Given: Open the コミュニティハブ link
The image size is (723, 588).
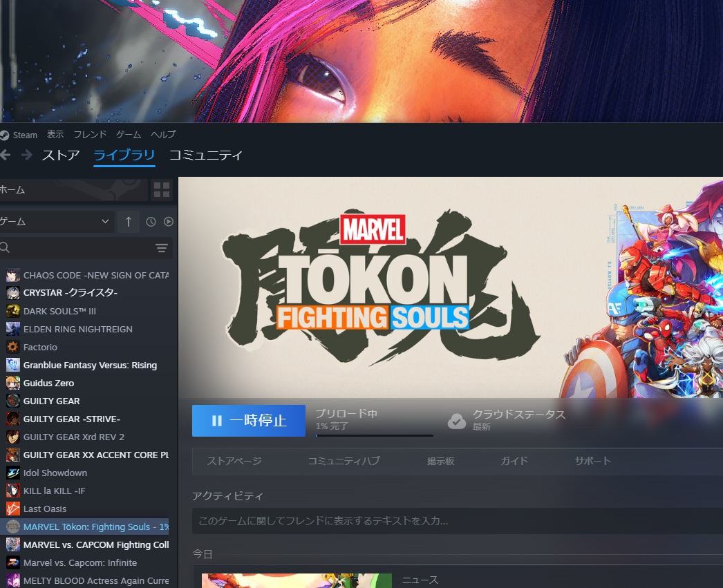Looking at the screenshot, I should 344,461.
